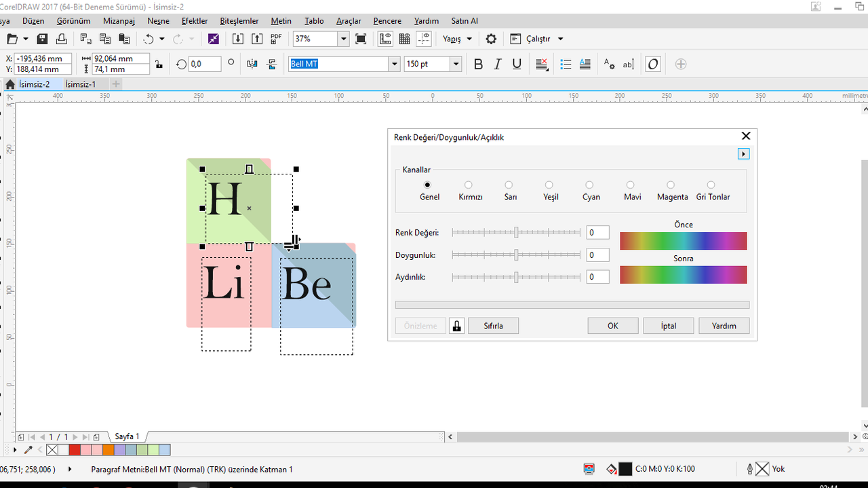Click the Doygunluk slider handle
Image resolution: width=868 pixels, height=488 pixels.
coord(516,255)
